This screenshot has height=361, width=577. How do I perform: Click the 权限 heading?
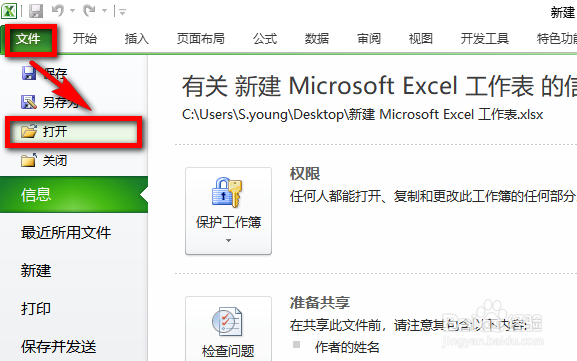pyautogui.click(x=305, y=174)
